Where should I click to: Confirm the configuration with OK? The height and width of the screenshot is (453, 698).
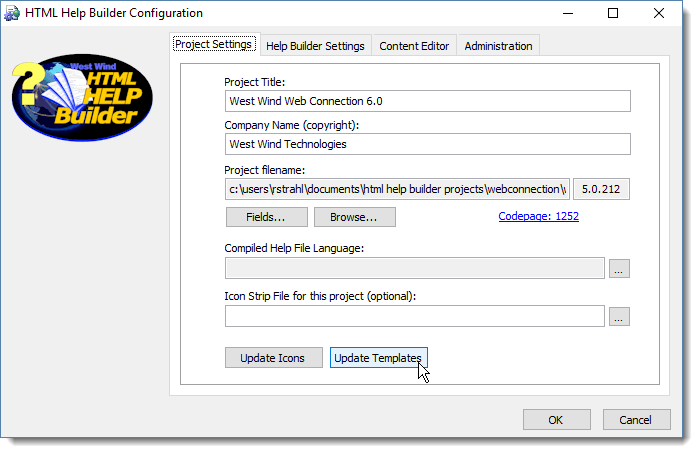(556, 420)
